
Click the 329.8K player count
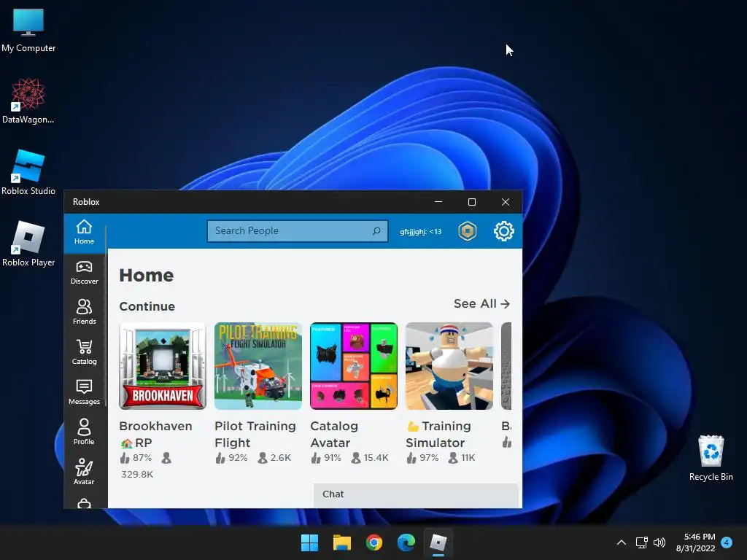tap(137, 474)
